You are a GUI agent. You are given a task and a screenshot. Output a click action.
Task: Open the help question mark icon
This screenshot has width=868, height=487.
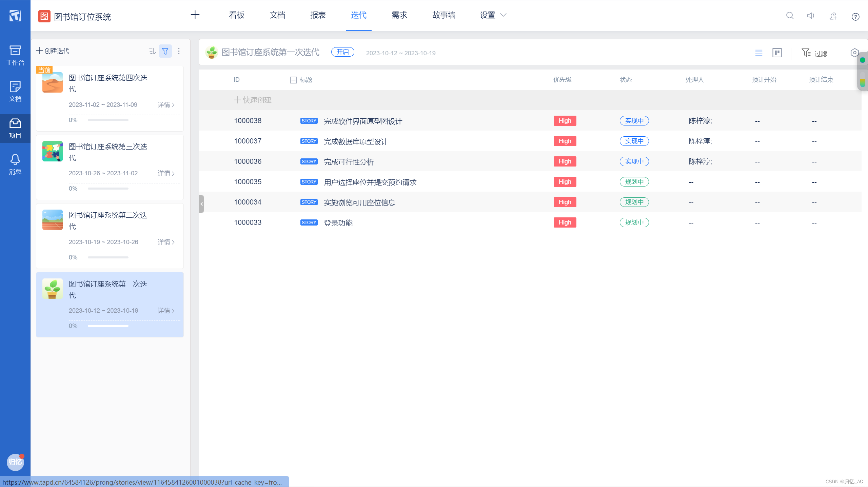[855, 16]
